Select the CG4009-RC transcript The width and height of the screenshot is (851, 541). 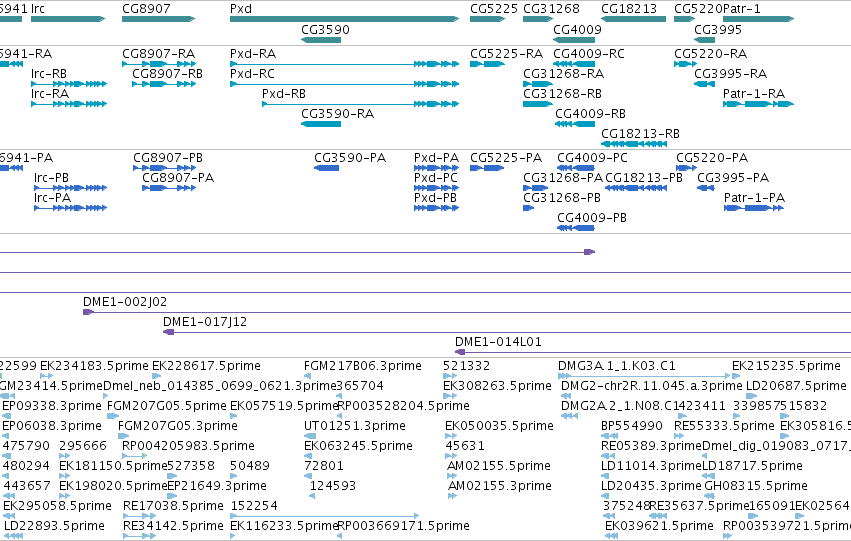coord(574,64)
